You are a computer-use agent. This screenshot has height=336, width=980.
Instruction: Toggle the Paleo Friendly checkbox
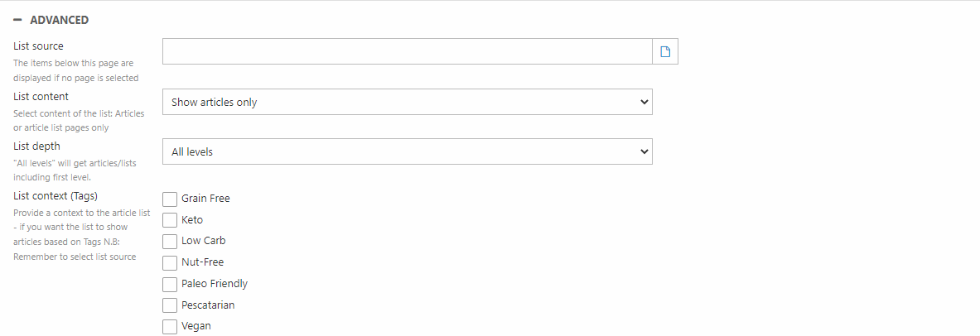coord(170,284)
